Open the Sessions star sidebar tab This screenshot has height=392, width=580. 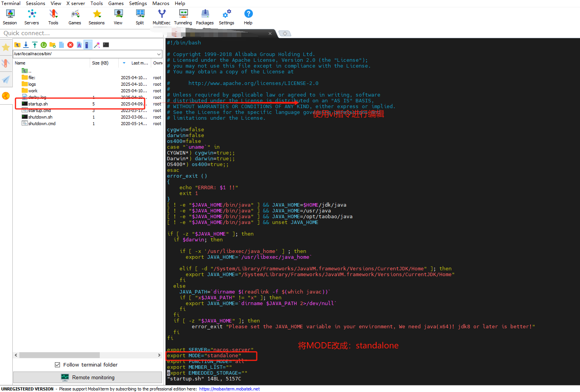[6, 48]
